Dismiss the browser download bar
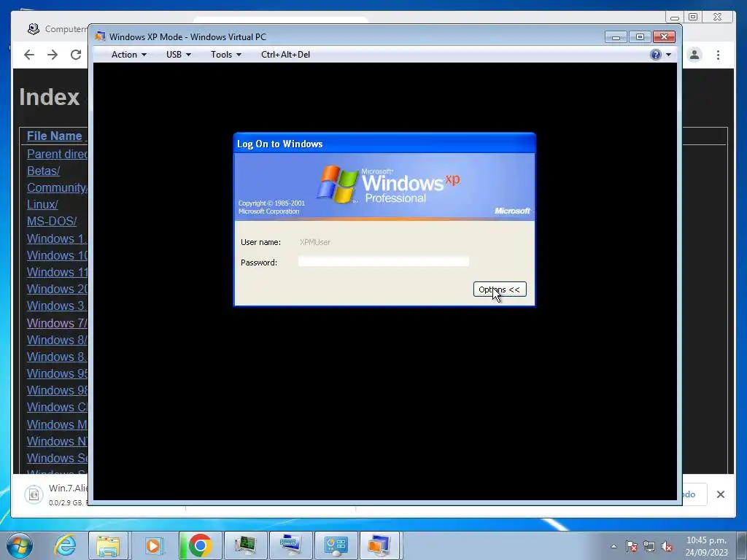 [x=721, y=494]
